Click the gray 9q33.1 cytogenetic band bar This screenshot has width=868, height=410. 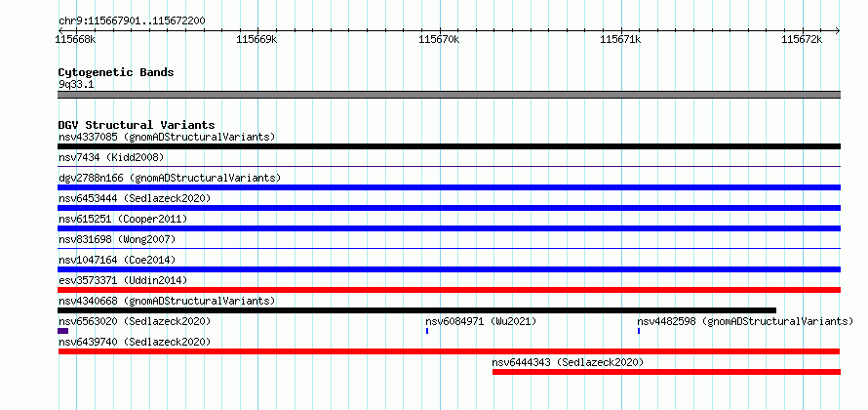click(449, 95)
